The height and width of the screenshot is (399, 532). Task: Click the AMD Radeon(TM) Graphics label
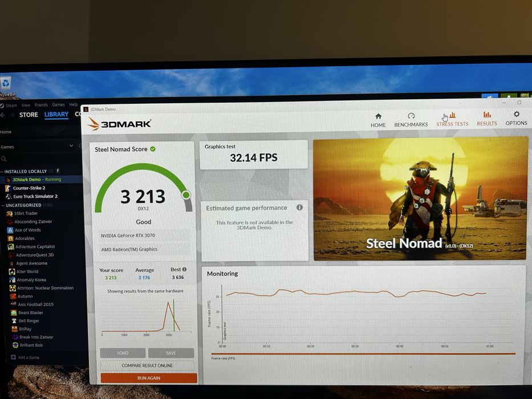point(129,250)
